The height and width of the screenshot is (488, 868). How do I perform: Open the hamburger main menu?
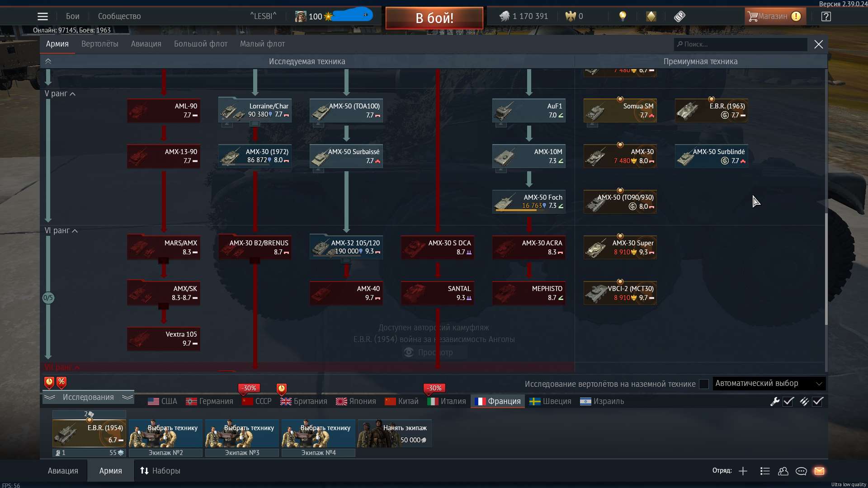click(x=42, y=17)
